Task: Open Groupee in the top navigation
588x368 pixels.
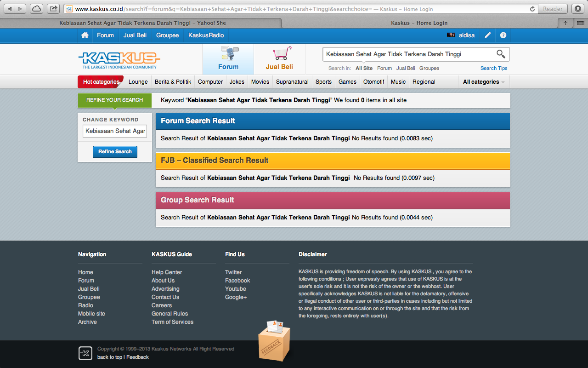Action: tap(168, 35)
